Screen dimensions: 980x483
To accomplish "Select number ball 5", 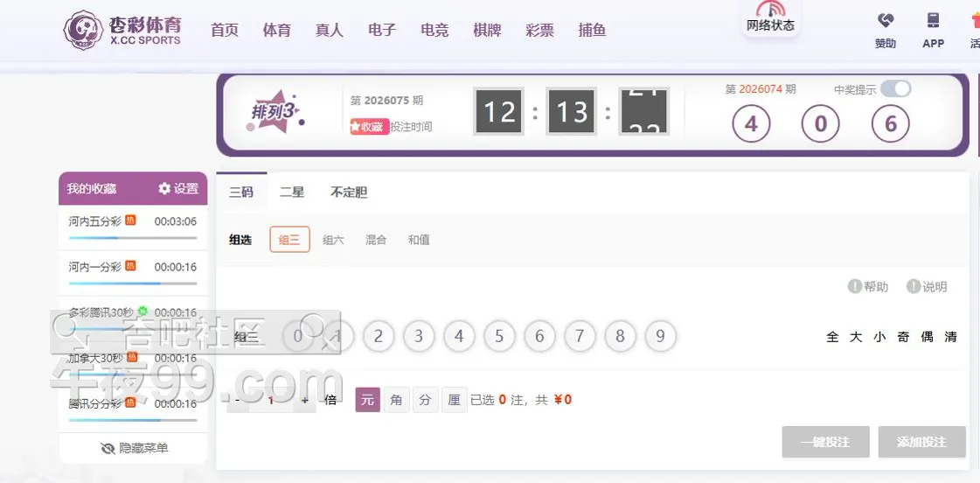I will pyautogui.click(x=499, y=336).
